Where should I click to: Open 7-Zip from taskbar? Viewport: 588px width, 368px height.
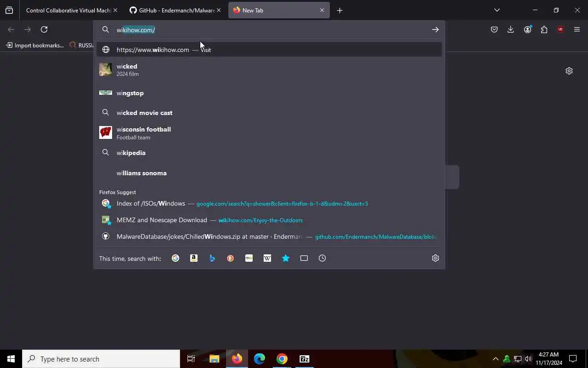pos(305,359)
